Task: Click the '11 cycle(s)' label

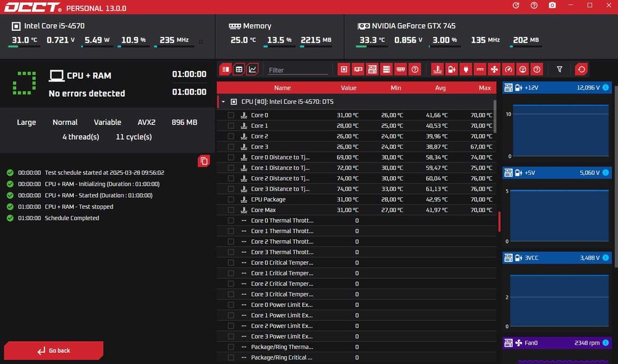Action: (133, 137)
